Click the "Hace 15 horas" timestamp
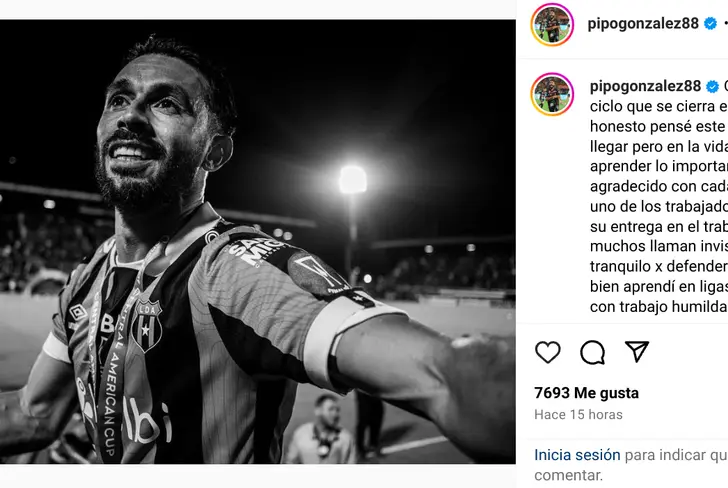 tap(578, 414)
